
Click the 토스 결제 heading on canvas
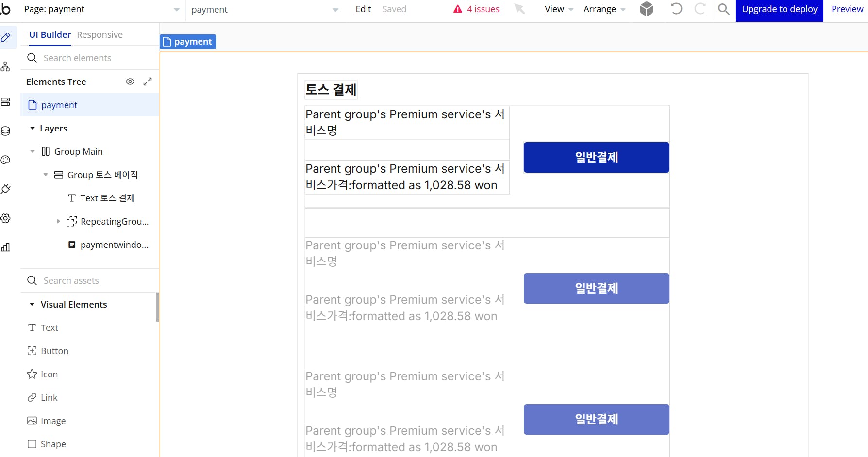[331, 90]
